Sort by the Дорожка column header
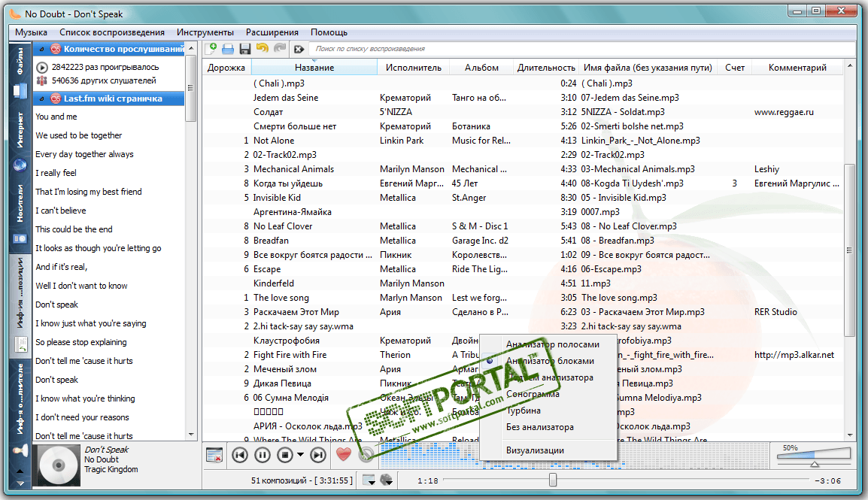868x500 pixels. click(x=226, y=68)
